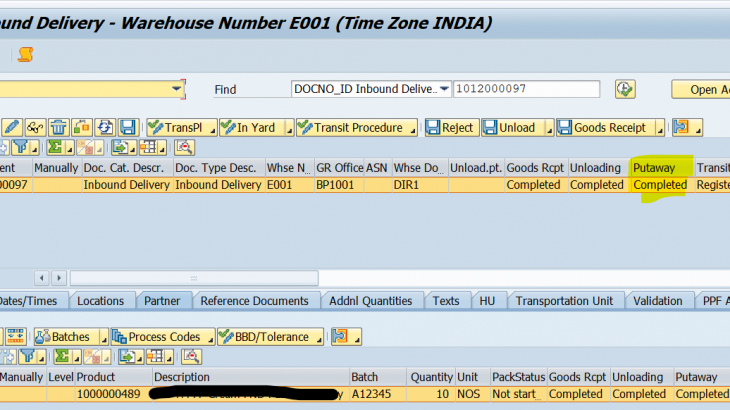Switch to the Partner tab
Screen dimensions: 730x410
coord(162,301)
